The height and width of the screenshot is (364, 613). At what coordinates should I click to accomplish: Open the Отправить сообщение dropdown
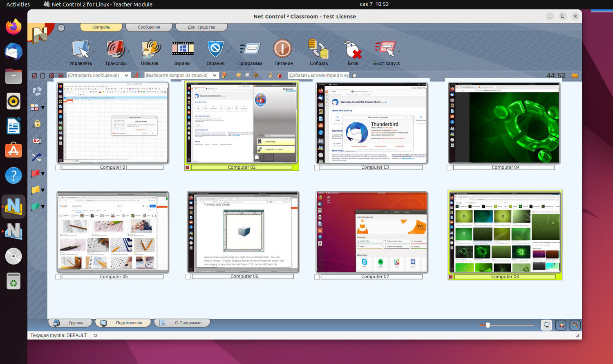pyautogui.click(x=127, y=75)
